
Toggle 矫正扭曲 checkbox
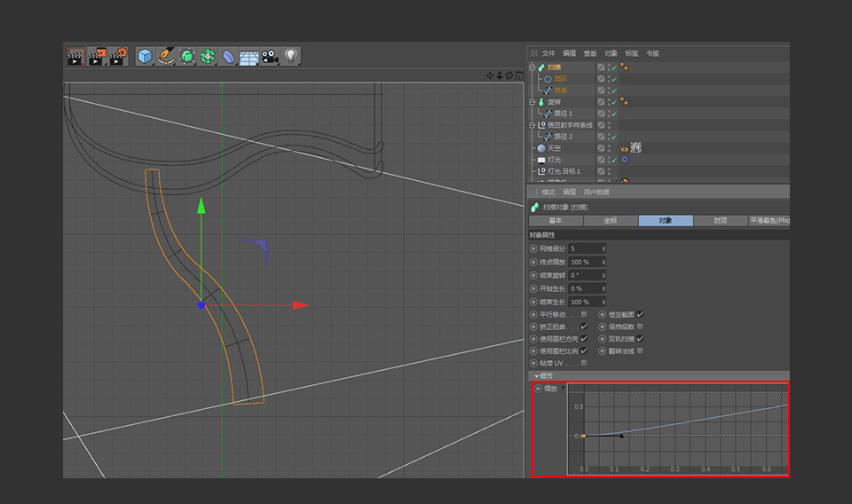tap(584, 327)
